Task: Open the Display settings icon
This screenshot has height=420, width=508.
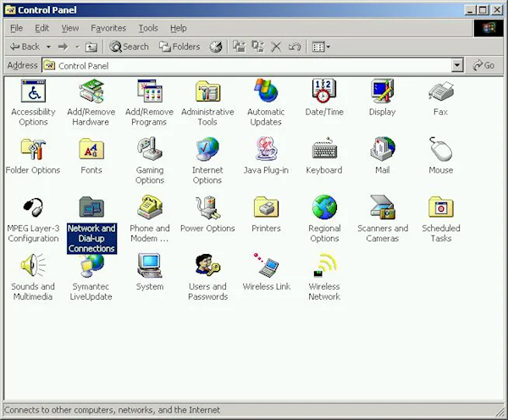Action: pos(382,91)
